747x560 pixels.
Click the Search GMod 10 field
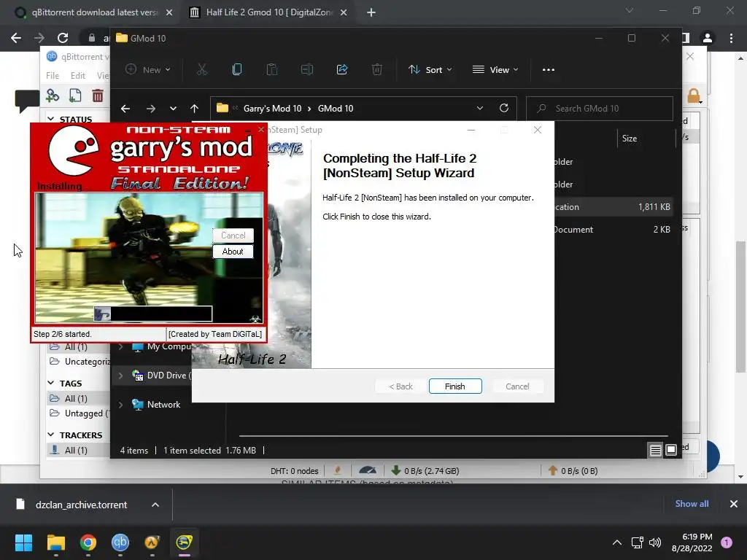pos(600,109)
